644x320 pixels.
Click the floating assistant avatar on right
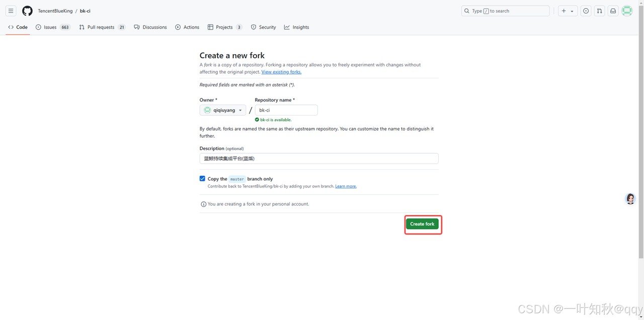click(630, 199)
